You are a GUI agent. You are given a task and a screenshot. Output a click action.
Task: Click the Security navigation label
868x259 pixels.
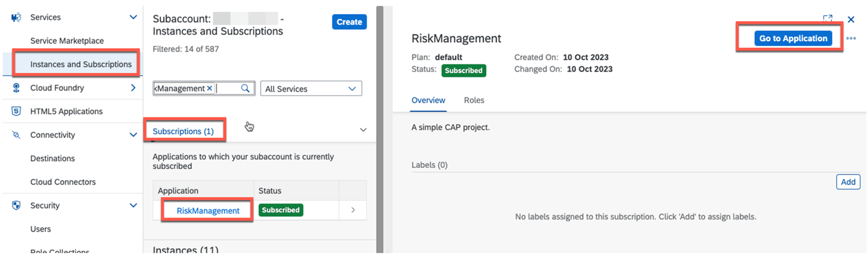pyautogui.click(x=45, y=205)
